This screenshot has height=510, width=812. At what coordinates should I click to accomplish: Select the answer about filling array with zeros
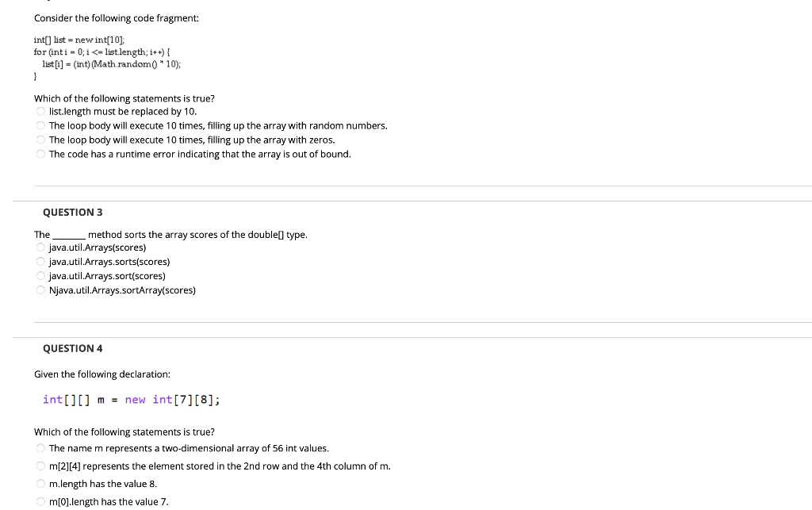click(x=40, y=140)
